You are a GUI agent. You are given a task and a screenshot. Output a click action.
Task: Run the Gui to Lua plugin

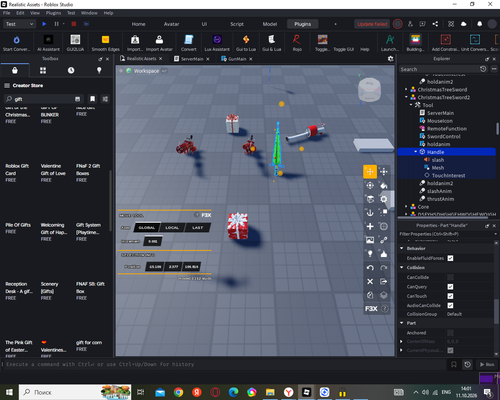tap(246, 43)
